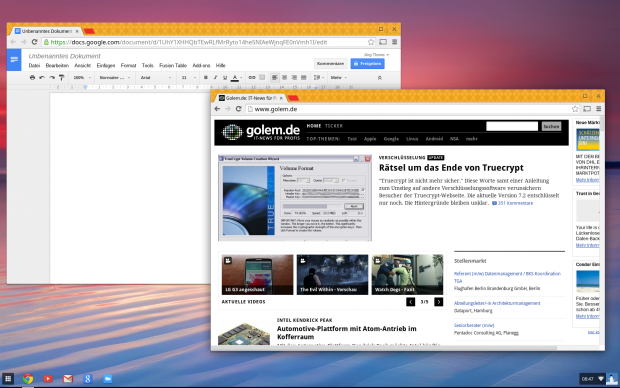This screenshot has height=388, width=620.
Task: Click TICKER in golem.de navigation
Action: click(334, 126)
